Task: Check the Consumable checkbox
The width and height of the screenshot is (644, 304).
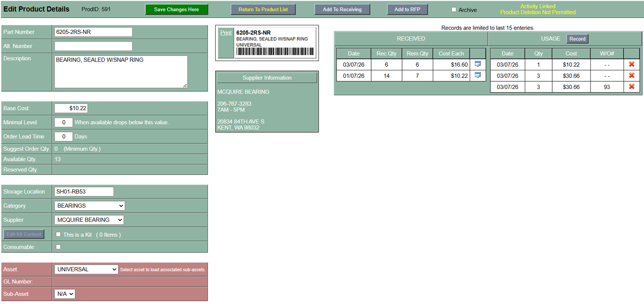Action: click(x=58, y=247)
